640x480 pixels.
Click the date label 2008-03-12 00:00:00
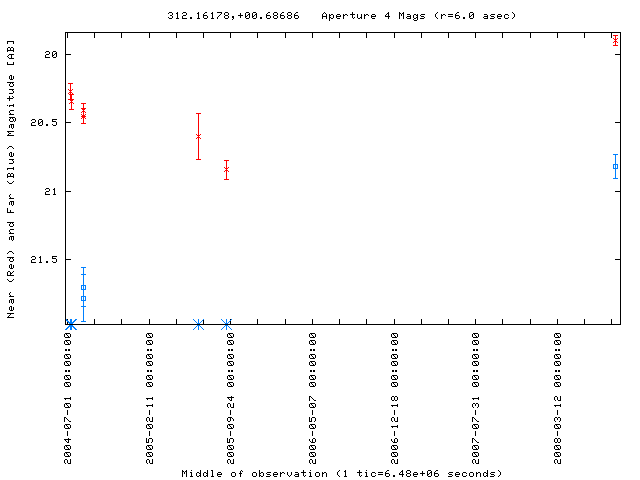tap(558, 398)
